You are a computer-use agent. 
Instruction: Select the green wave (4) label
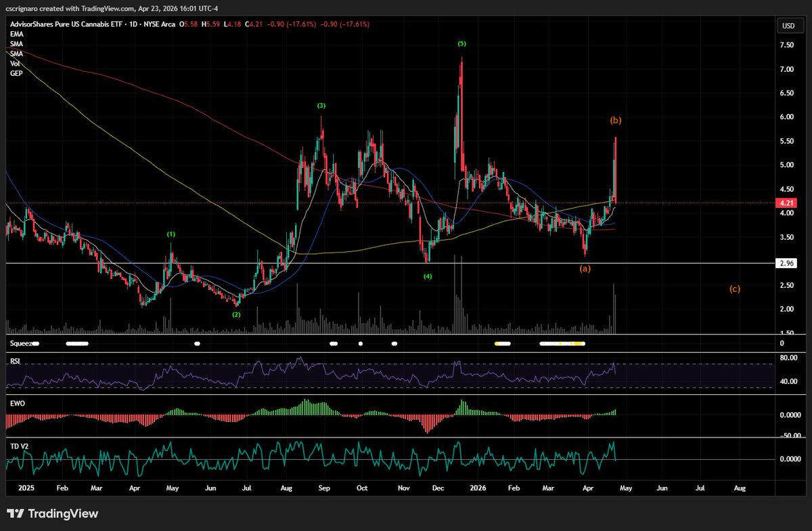click(428, 276)
